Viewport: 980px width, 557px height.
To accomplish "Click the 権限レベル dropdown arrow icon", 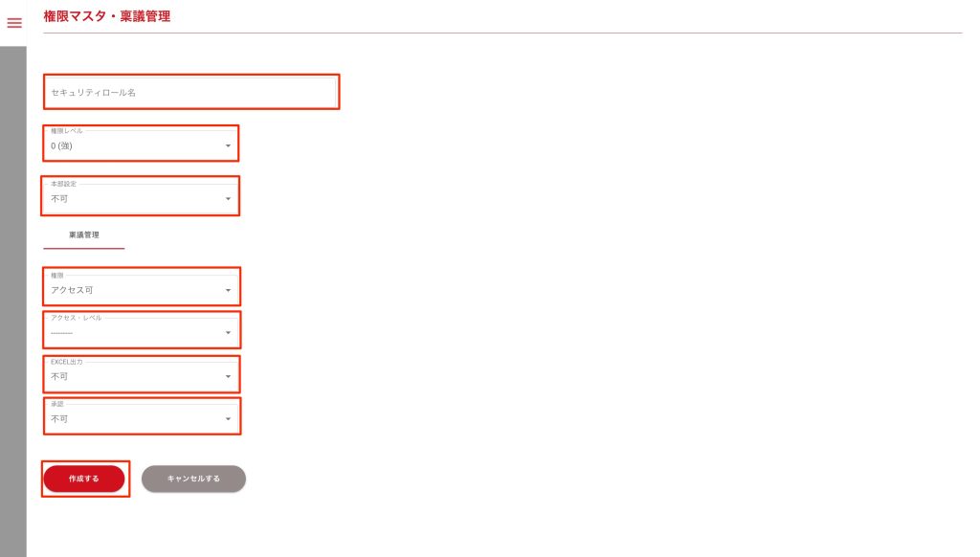I will pyautogui.click(x=228, y=145).
